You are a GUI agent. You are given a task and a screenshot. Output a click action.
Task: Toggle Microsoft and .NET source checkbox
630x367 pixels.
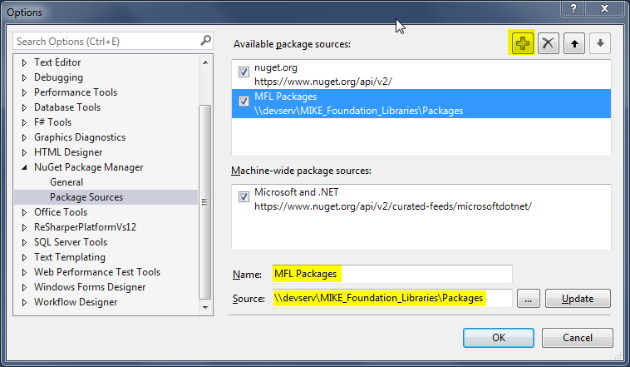click(x=243, y=196)
